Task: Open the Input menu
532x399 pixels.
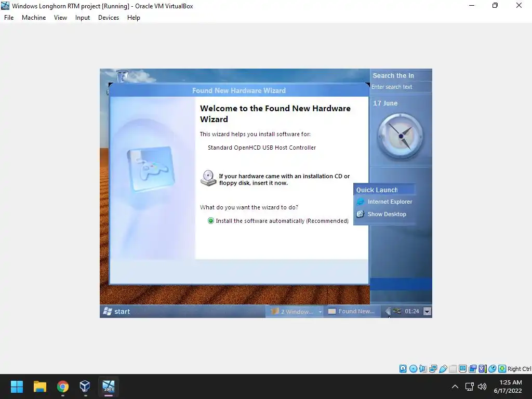Action: (83, 18)
